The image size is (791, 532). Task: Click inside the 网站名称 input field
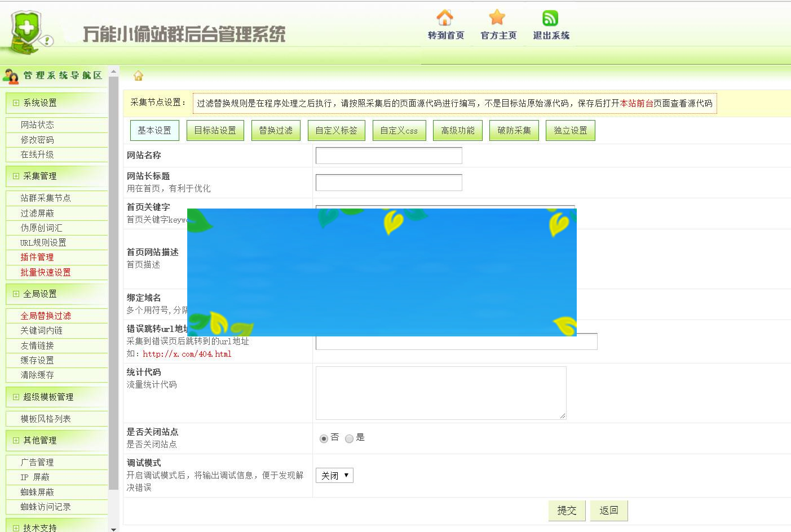pyautogui.click(x=388, y=156)
